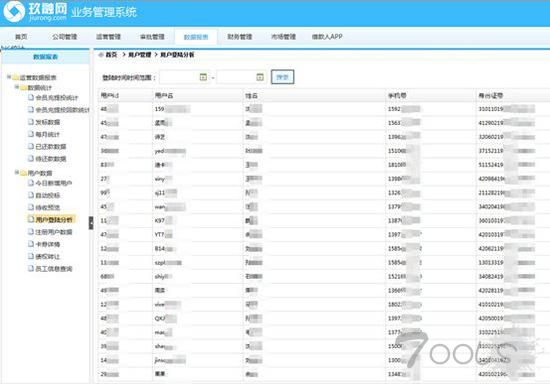Open 已还款数据 in the sidebar tree
Viewport: 550px width, 384px height.
pyautogui.click(x=51, y=147)
